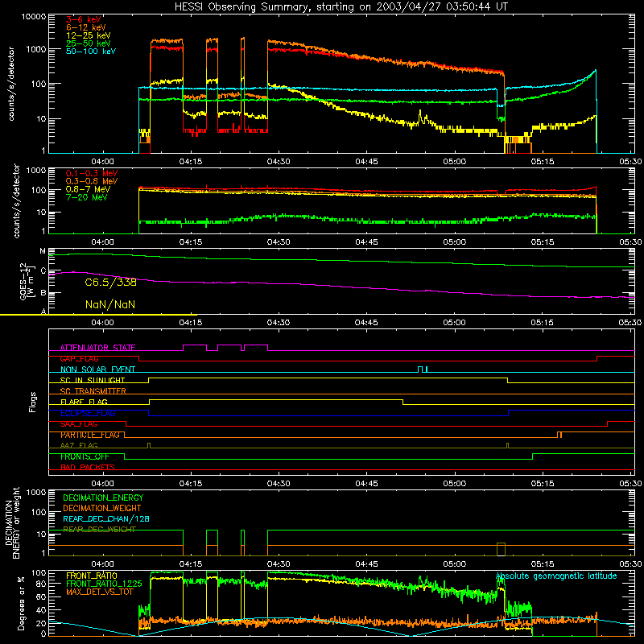Click the Degrees or % axis title
The height and width of the screenshot is (644, 644).
(x=20, y=604)
